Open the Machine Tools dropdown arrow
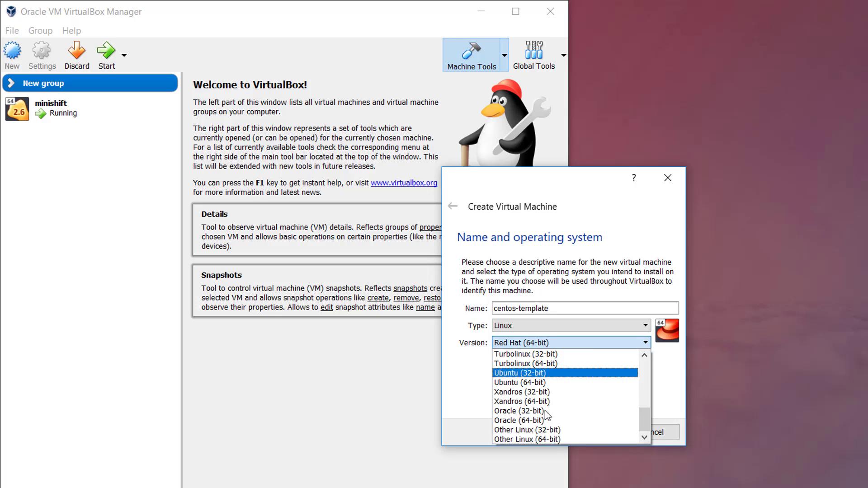The height and width of the screenshot is (488, 868). point(504,55)
